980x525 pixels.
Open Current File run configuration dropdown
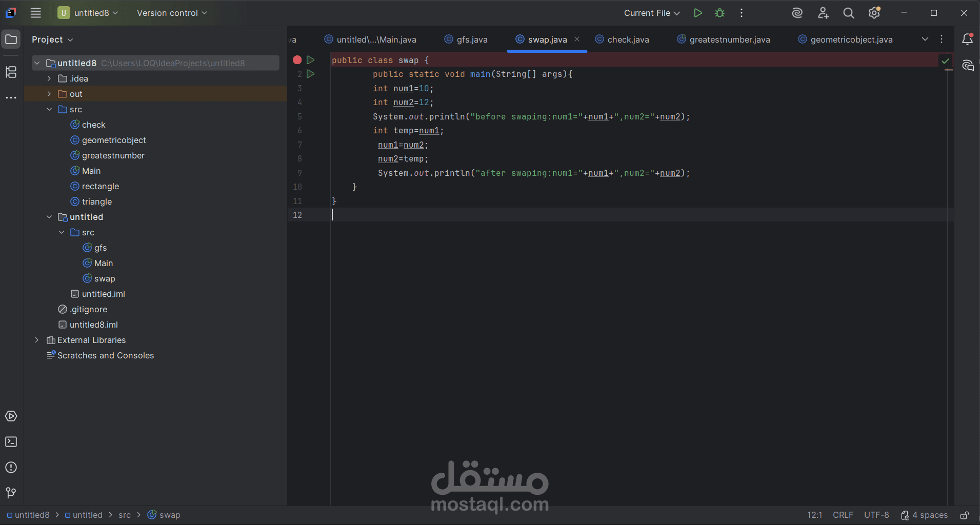[x=652, y=13]
